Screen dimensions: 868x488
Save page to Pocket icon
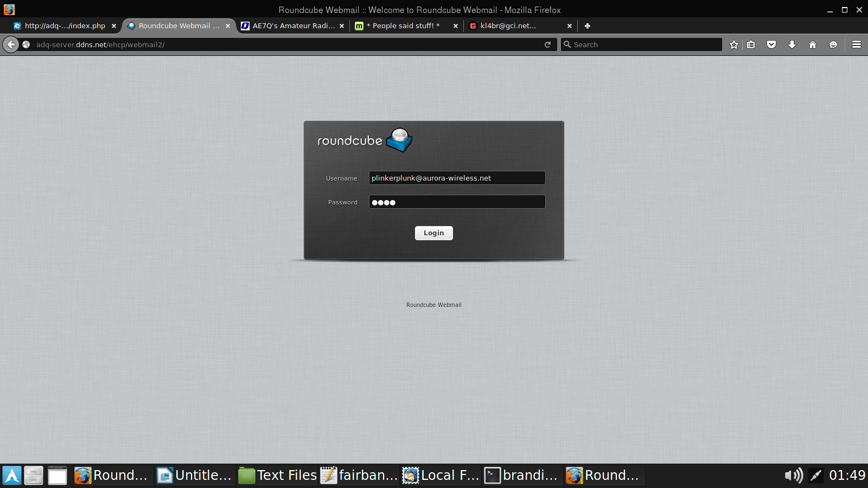coord(771,44)
